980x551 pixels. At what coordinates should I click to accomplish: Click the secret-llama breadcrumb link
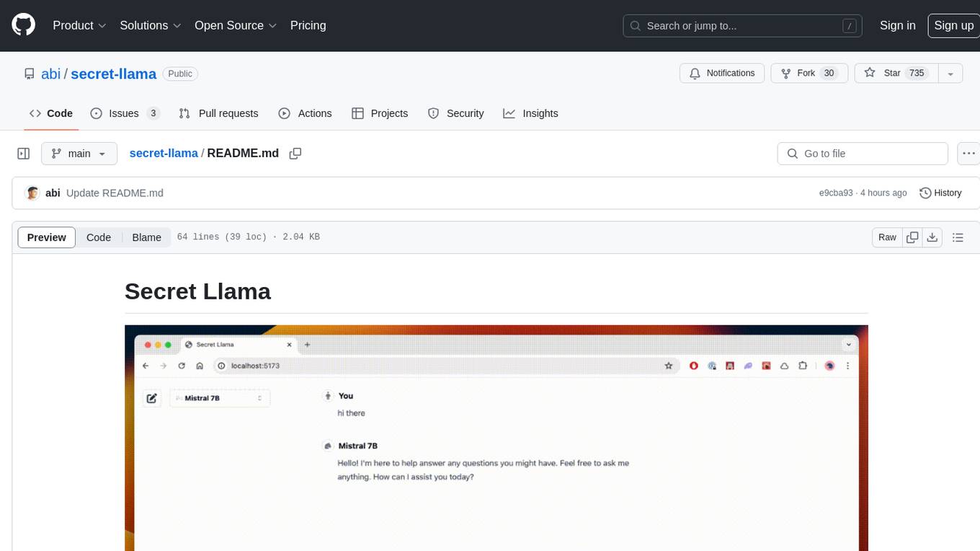point(164,153)
